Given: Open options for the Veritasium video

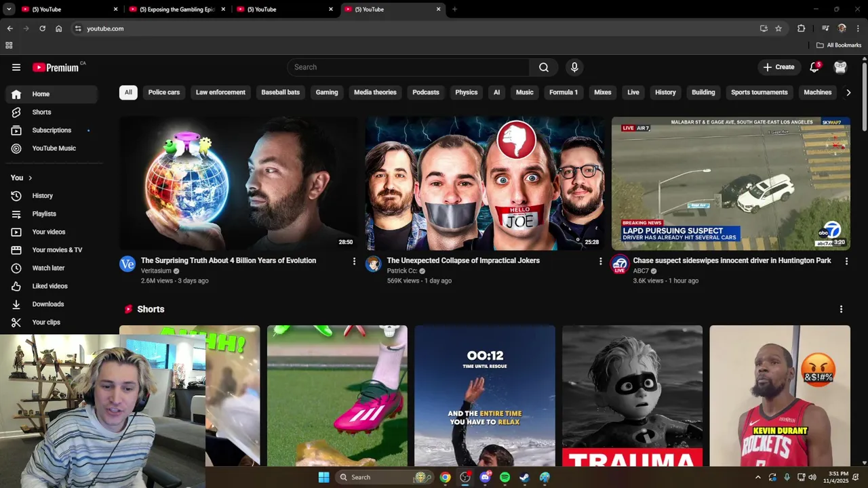Looking at the screenshot, I should 354,261.
